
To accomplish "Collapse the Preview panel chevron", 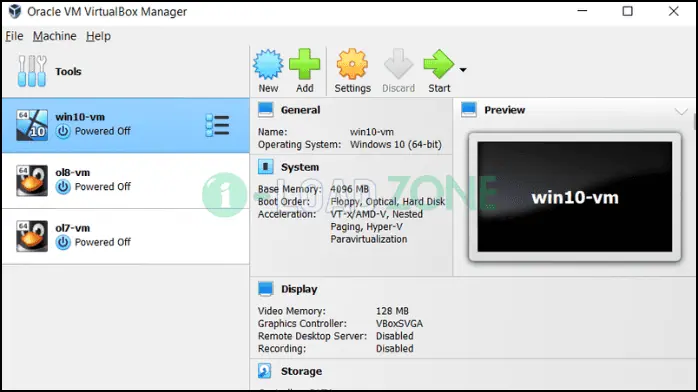I will pos(681,111).
